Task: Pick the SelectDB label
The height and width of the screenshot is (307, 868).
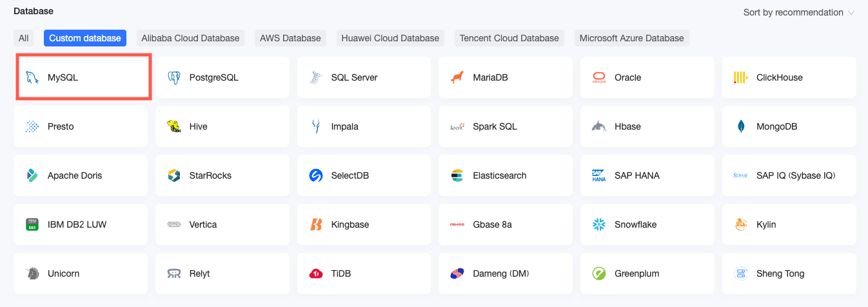Action: click(x=350, y=175)
